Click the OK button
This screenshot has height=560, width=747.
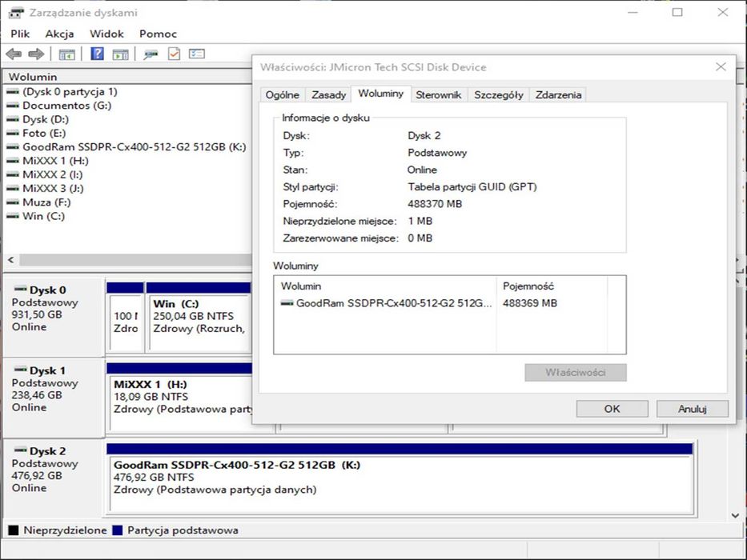[x=612, y=409]
